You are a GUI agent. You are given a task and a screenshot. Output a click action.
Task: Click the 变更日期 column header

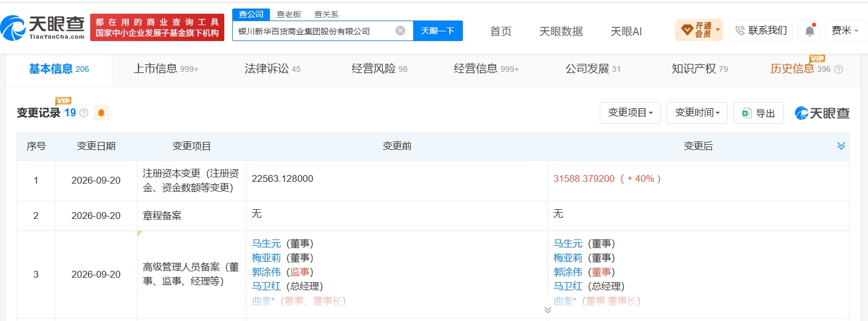[x=96, y=146]
